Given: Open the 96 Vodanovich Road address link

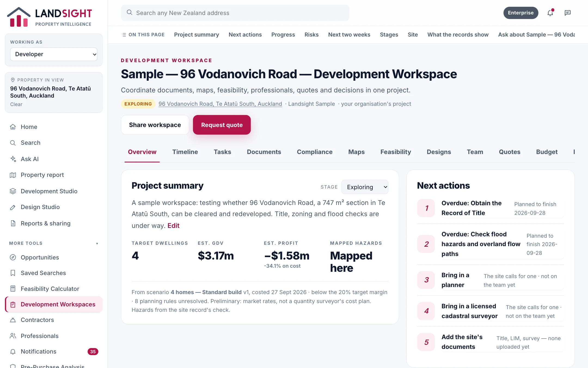Looking at the screenshot, I should click(220, 104).
